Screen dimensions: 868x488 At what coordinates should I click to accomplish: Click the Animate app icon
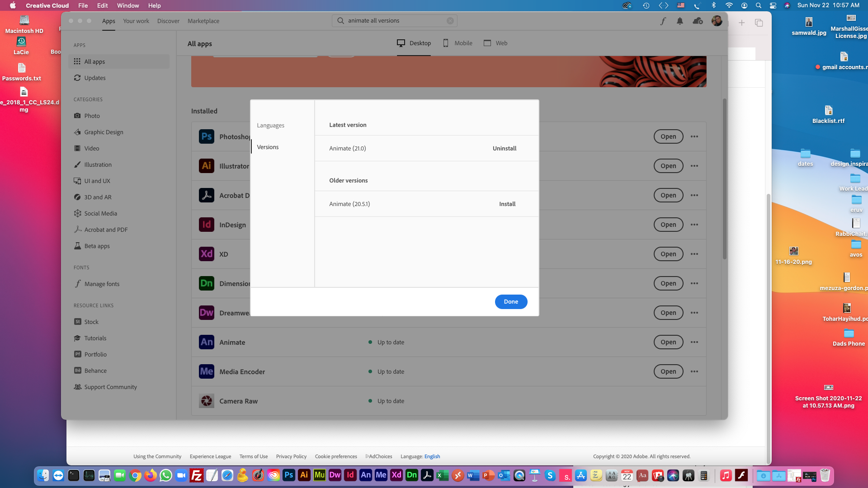click(207, 342)
